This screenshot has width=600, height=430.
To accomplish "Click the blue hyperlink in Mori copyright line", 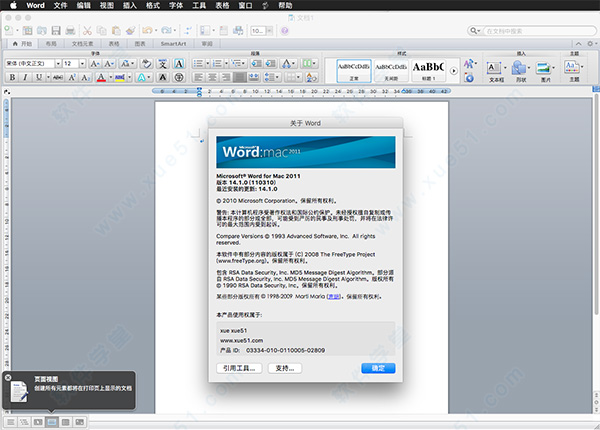I will (x=333, y=296).
